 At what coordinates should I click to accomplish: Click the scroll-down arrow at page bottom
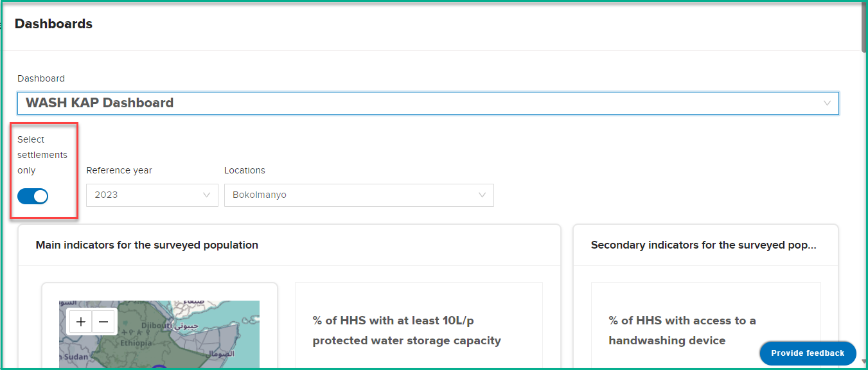(864, 364)
